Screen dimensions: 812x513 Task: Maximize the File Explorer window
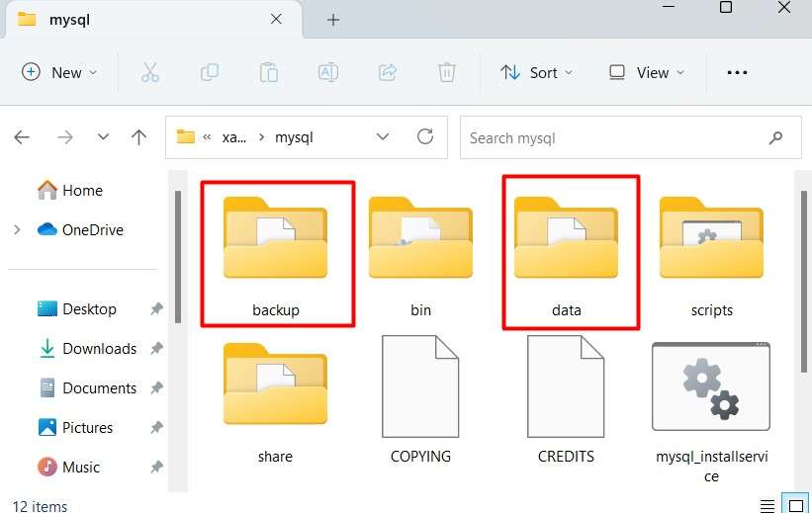726,7
